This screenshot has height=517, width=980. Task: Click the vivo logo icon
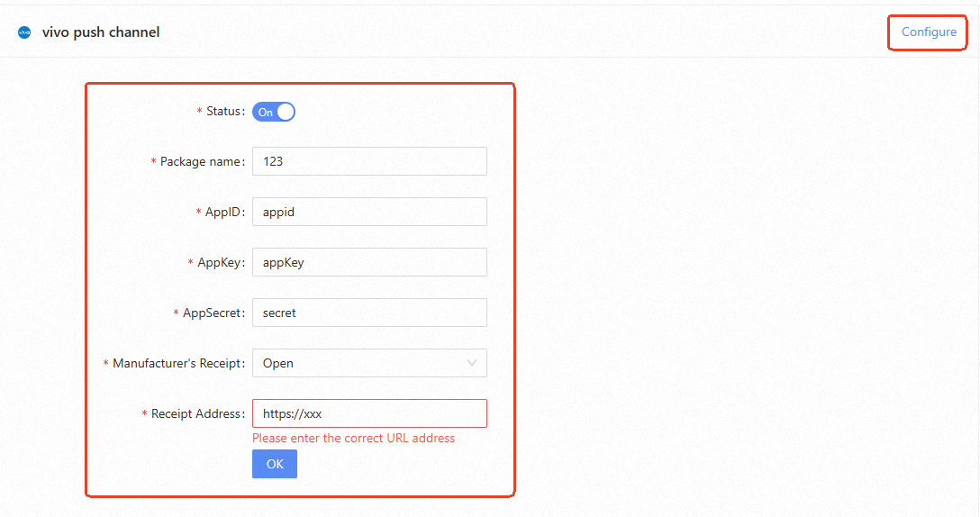coord(24,32)
